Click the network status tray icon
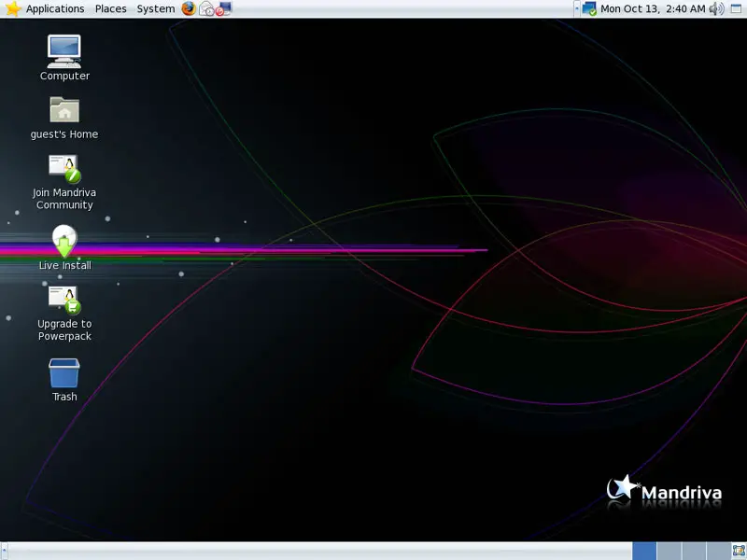 pos(589,8)
